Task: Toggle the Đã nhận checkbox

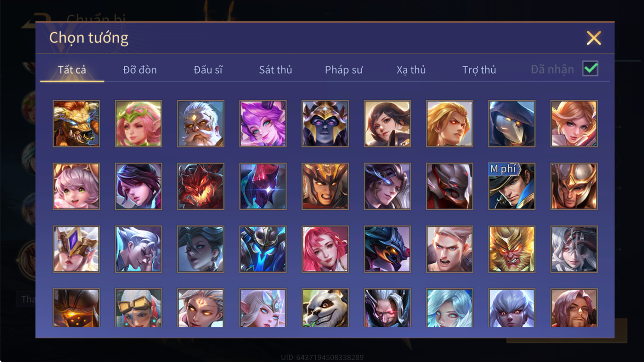Action: point(590,69)
